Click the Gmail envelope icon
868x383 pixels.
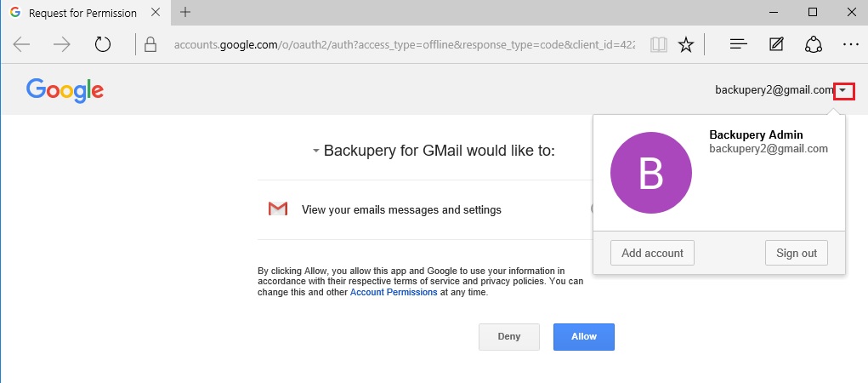tap(278, 209)
